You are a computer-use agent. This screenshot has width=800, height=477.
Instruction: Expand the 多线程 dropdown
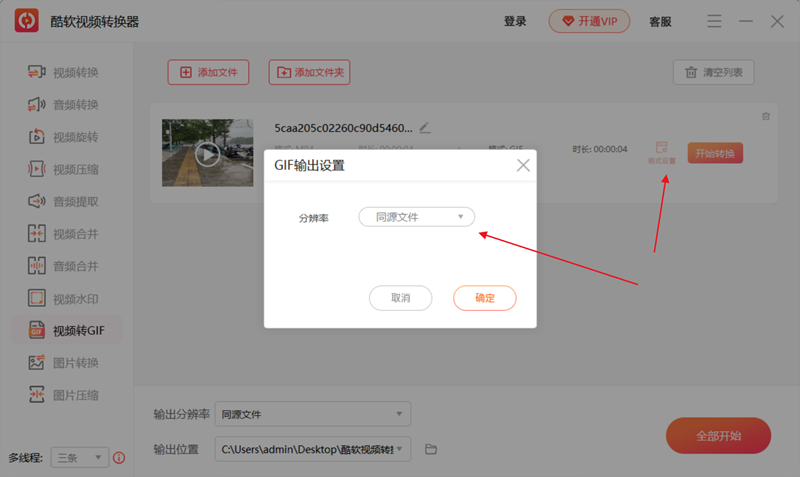(80, 458)
